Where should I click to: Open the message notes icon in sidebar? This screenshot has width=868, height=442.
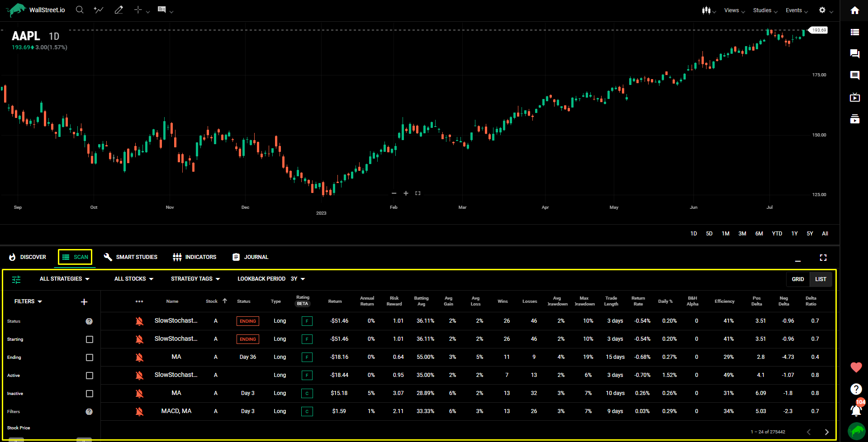pyautogui.click(x=854, y=75)
